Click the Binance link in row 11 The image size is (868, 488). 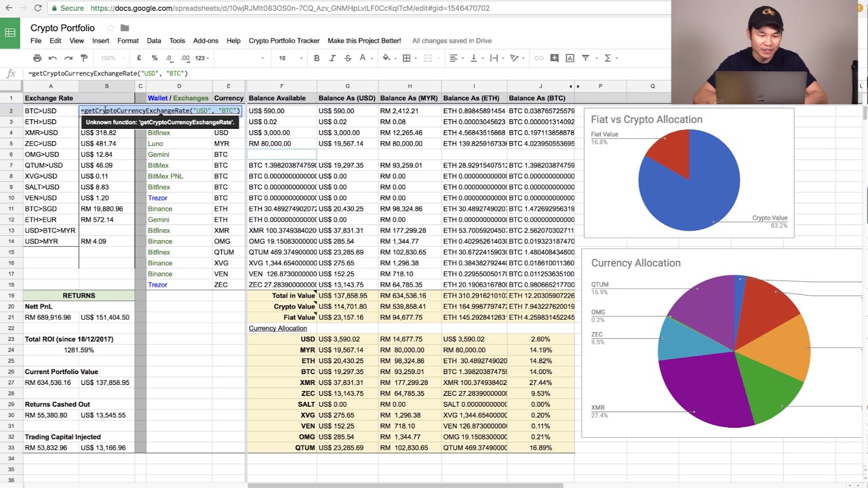160,209
